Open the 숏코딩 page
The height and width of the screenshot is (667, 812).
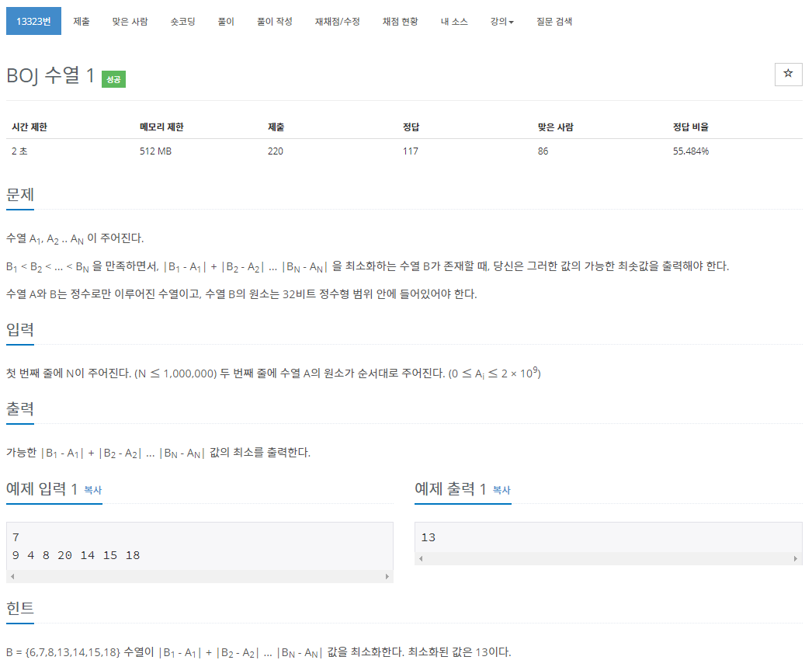(x=182, y=21)
